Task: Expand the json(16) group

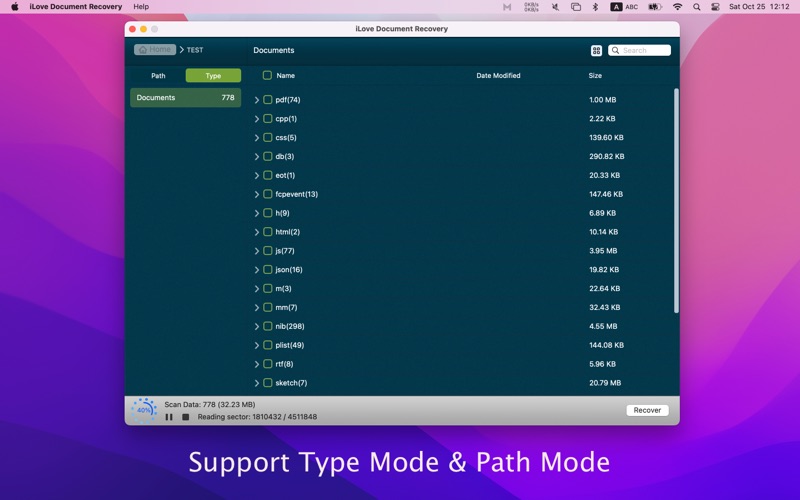Action: [x=257, y=270]
